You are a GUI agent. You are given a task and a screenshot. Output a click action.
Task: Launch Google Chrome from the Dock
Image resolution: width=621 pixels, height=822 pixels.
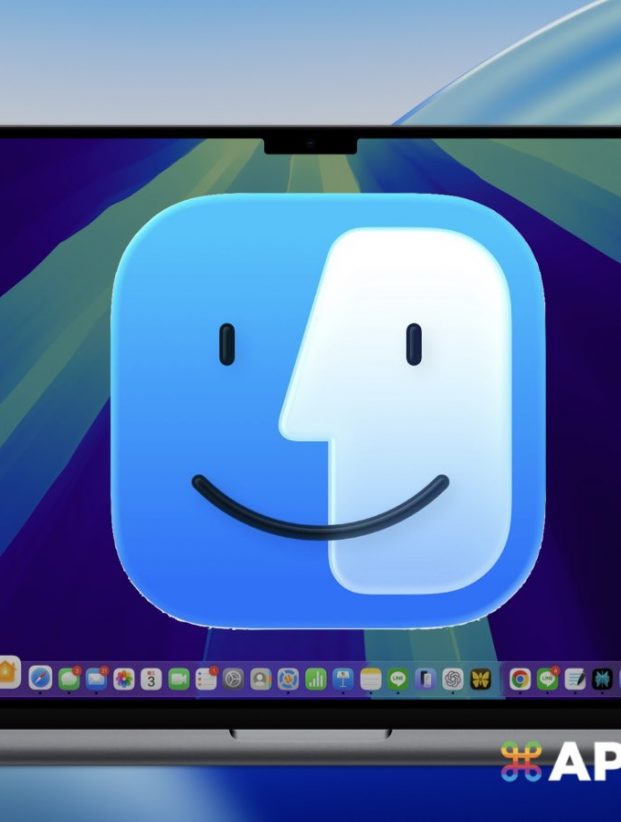coord(520,679)
